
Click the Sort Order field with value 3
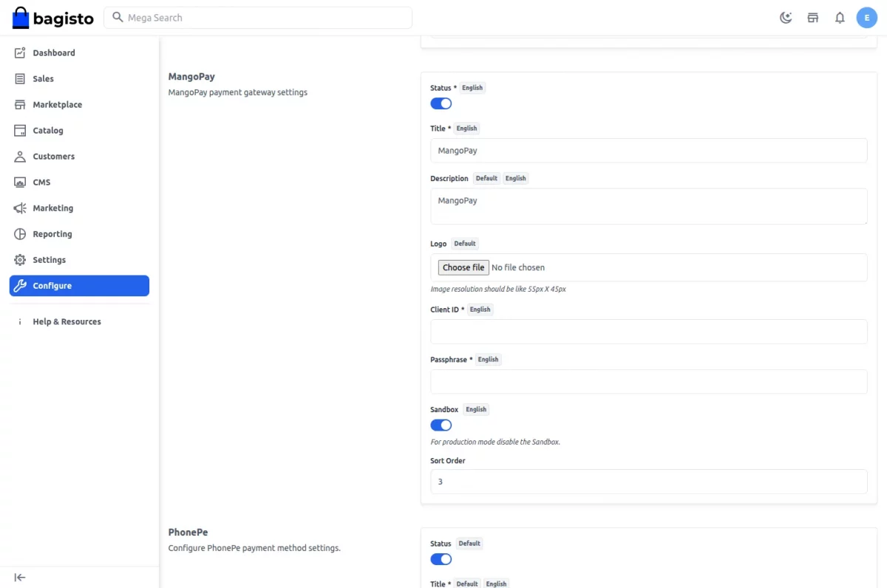649,481
